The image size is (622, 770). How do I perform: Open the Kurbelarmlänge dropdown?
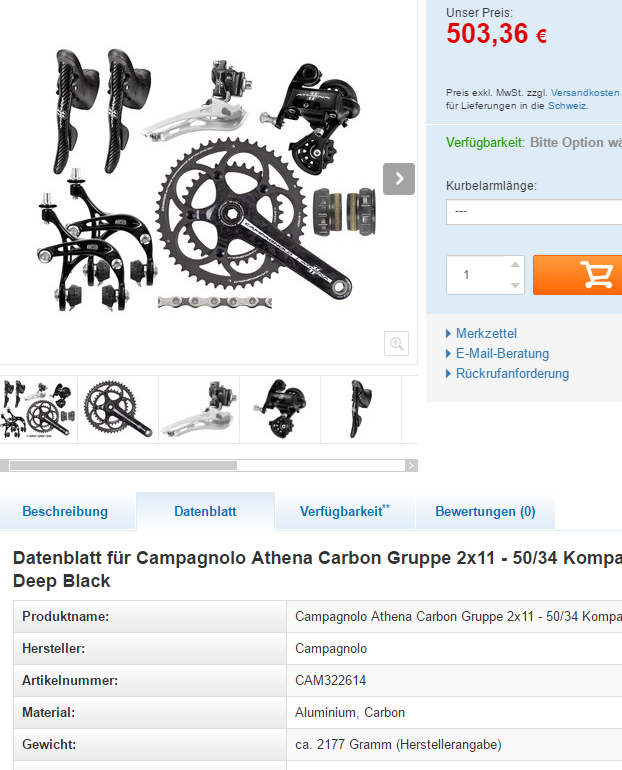coord(534,212)
